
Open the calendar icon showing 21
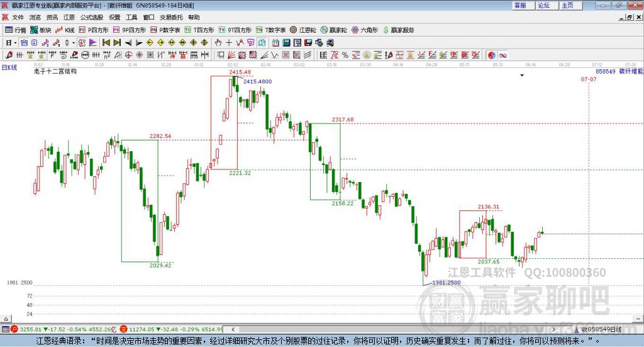(x=275, y=43)
